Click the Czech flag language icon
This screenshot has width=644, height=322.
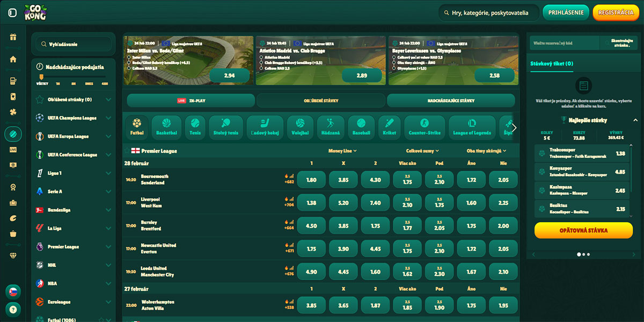pos(13,291)
